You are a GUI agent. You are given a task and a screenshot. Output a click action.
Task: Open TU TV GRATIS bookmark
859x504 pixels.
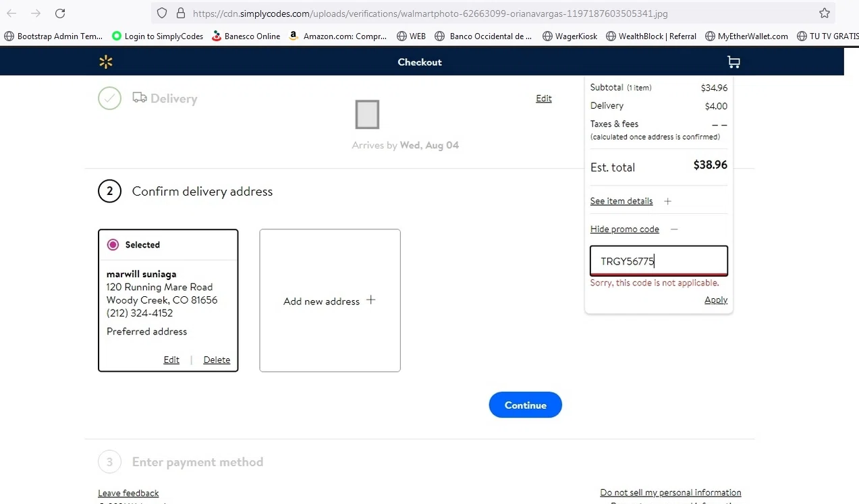pyautogui.click(x=827, y=36)
